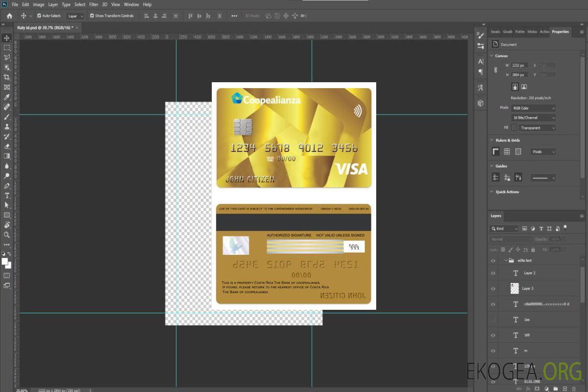Viewport: 588px width, 392px height.
Task: Select the Healing Brush tool
Action: coord(7,107)
